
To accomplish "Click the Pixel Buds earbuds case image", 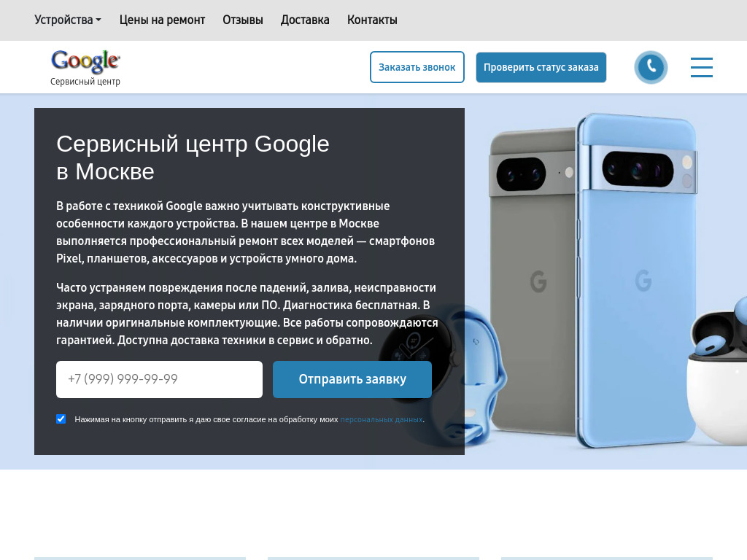I will pyautogui.click(x=719, y=371).
